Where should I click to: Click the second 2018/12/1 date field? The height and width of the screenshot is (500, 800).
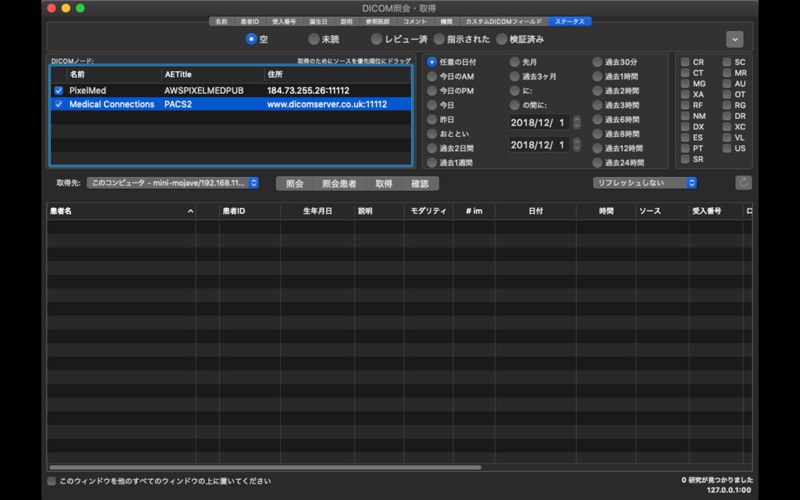[539, 145]
